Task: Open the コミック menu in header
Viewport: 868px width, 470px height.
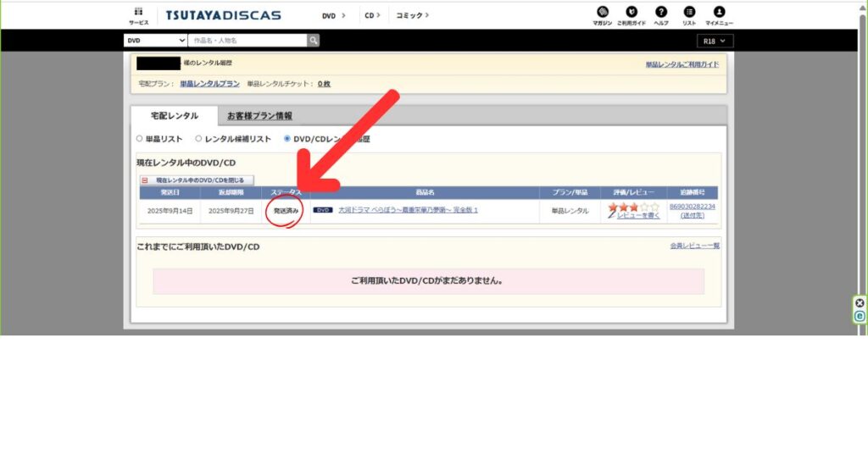Action: [413, 15]
